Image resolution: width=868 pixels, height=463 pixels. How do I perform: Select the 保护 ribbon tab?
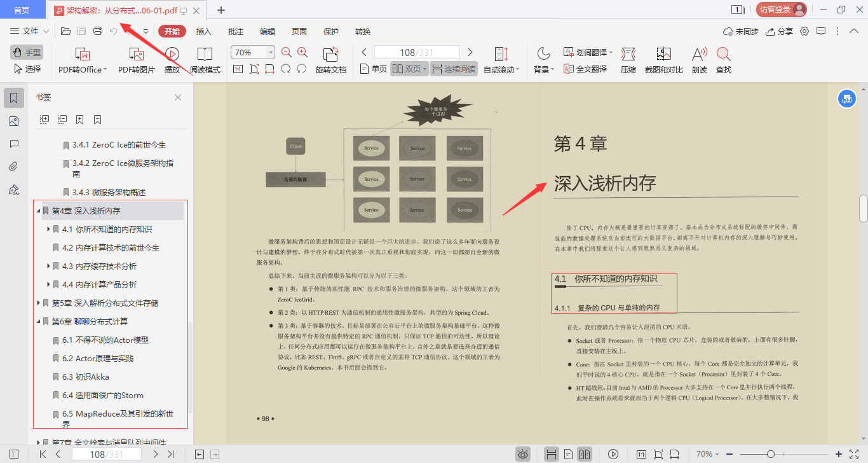tap(331, 32)
